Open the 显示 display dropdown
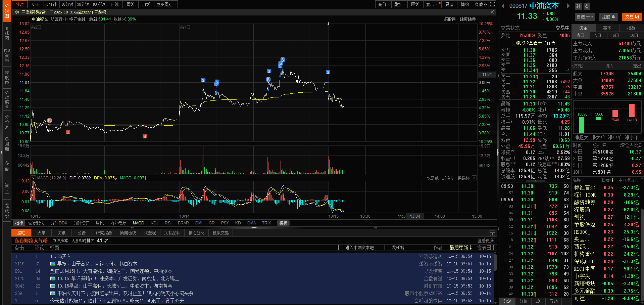The width and height of the screenshot is (644, 305). pyautogui.click(x=432, y=4)
